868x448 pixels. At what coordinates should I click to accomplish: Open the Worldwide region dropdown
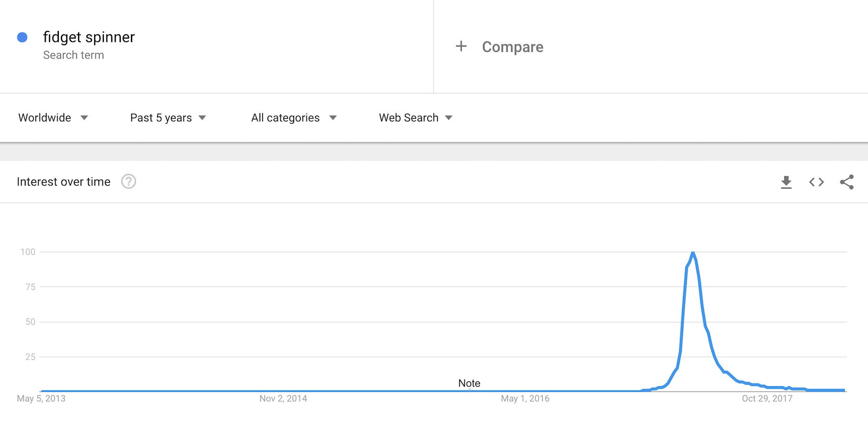tap(53, 118)
